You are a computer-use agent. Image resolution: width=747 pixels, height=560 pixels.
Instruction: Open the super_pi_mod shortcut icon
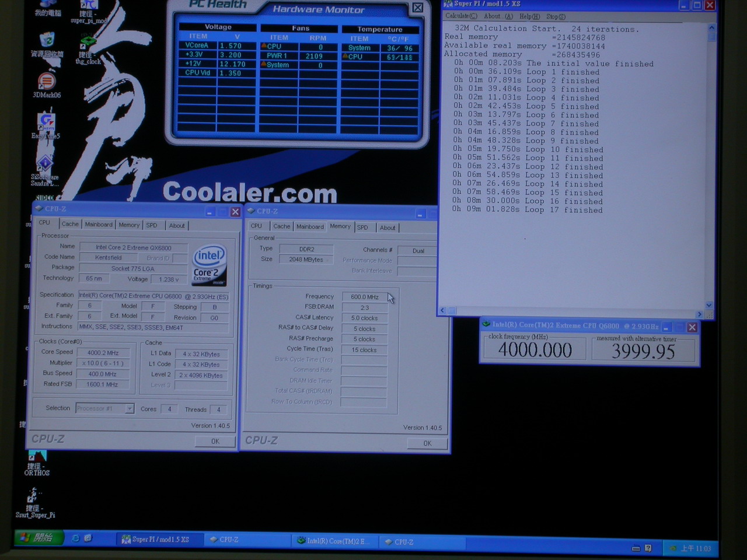pyautogui.click(x=89, y=12)
